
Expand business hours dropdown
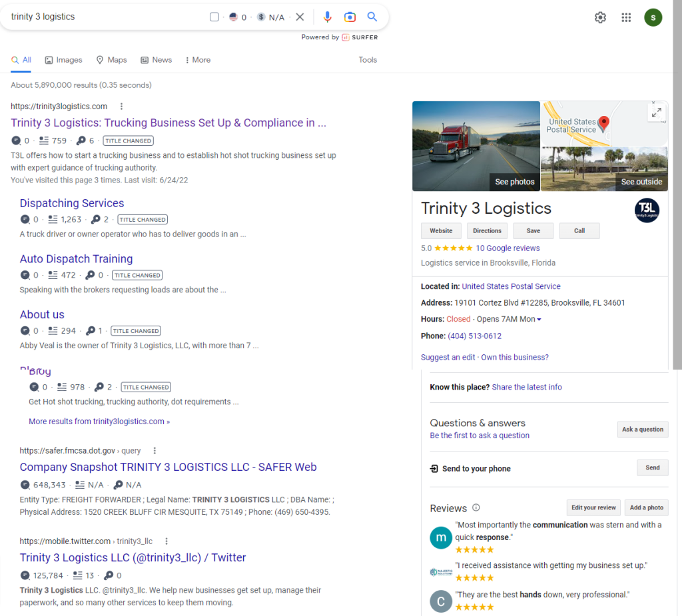539,320
